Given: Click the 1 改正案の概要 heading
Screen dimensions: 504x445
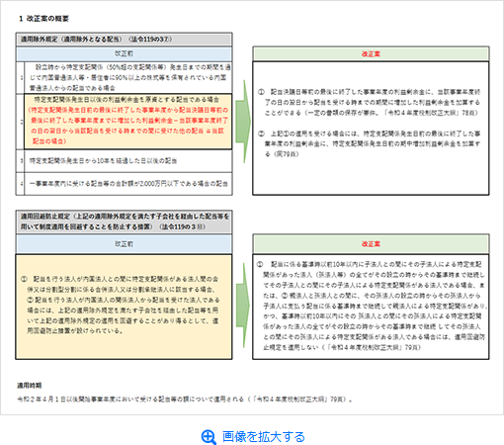Looking at the screenshot, I should [43, 19].
